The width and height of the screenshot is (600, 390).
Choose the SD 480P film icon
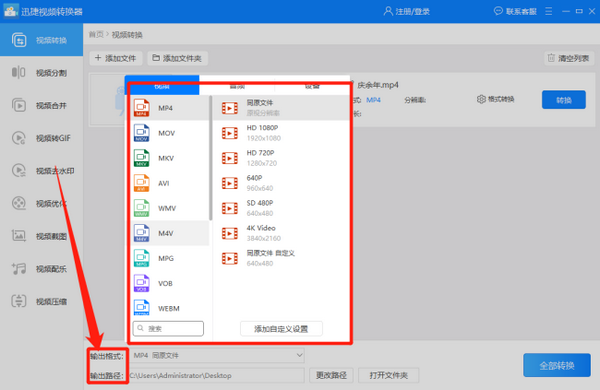[x=230, y=208]
